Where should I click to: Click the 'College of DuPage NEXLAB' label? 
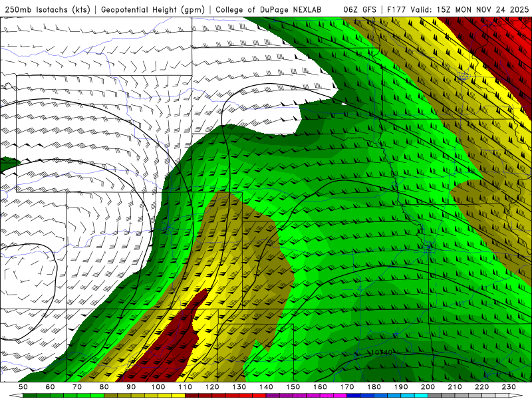click(269, 9)
